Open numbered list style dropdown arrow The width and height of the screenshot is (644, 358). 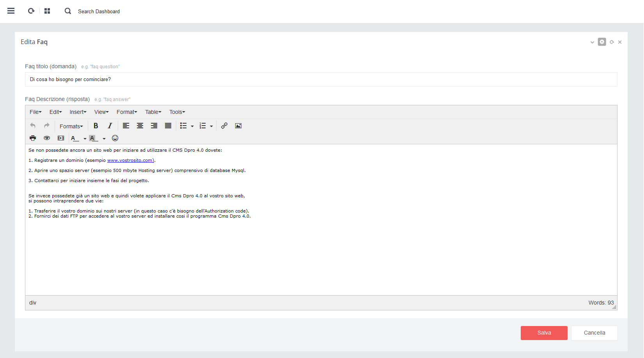(x=211, y=126)
